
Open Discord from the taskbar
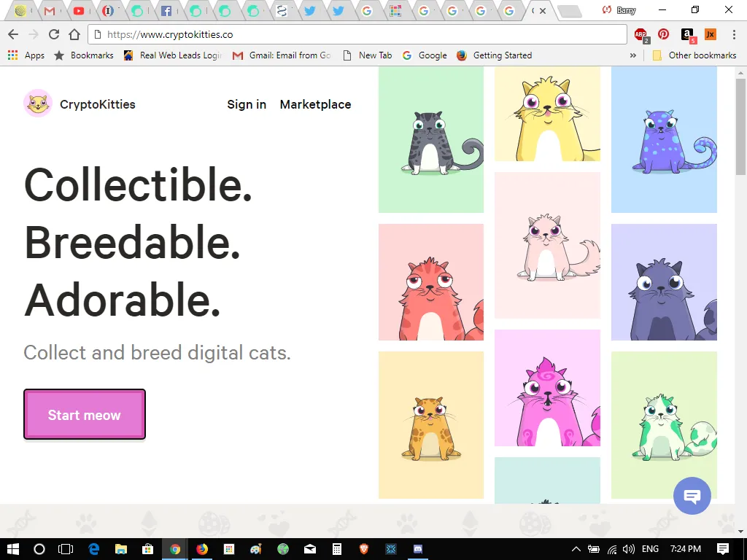click(418, 549)
